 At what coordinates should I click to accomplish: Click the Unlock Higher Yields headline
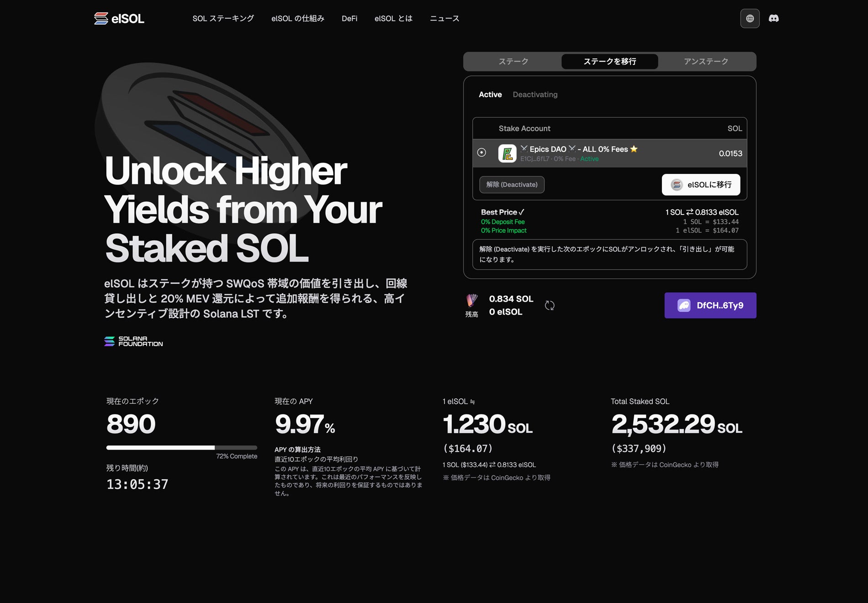[243, 210]
